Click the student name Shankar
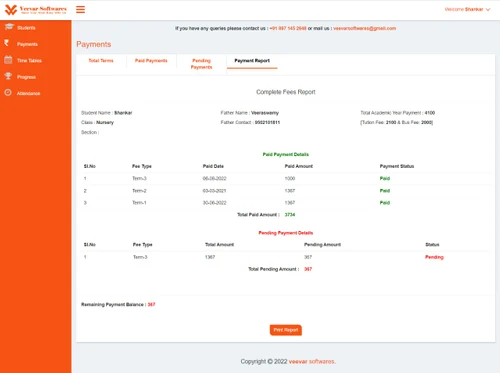500x373 pixels. point(123,113)
